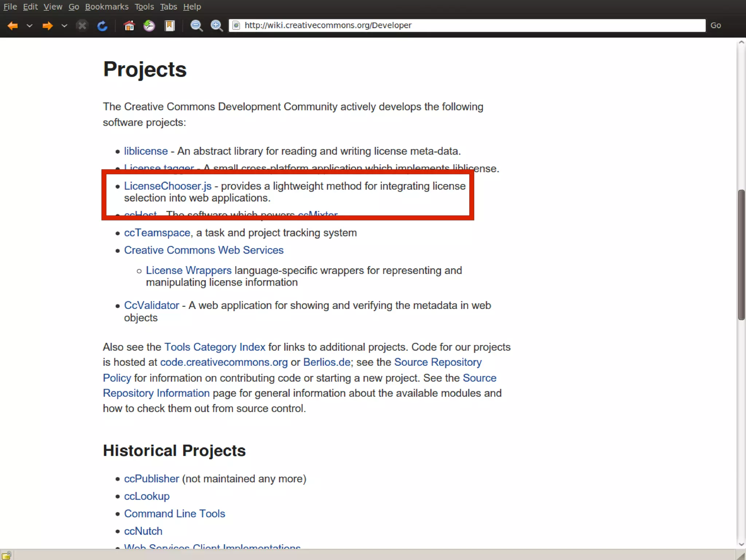Expand the Forward history dropdown arrow
This screenshot has height=560, width=746.
pos(64,26)
